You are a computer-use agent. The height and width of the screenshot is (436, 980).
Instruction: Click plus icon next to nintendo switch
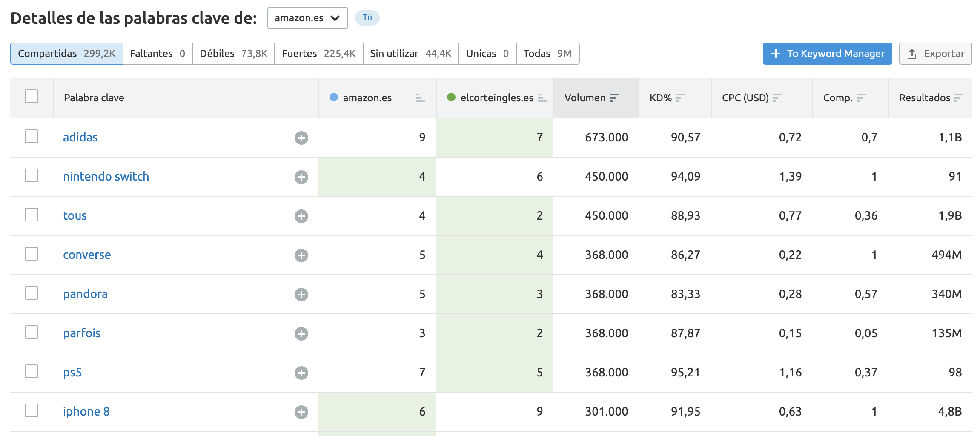(301, 177)
